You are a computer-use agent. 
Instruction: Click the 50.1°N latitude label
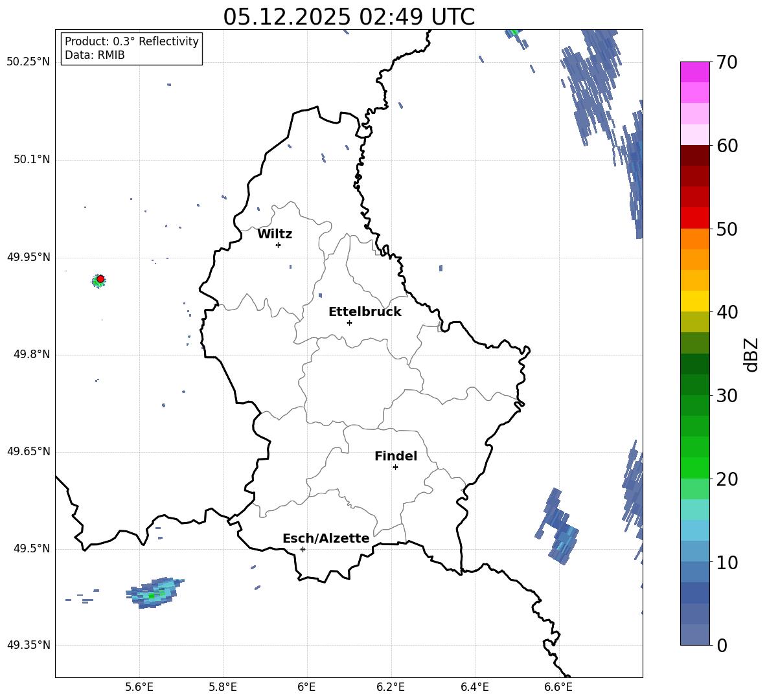pos(31,160)
